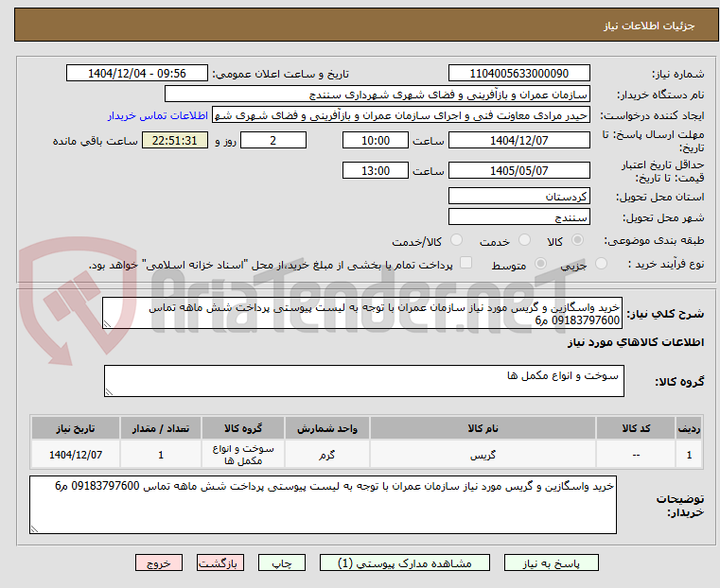Click the validity time 13:00 field
Viewport: 720px width, 588px height.
pyautogui.click(x=376, y=170)
